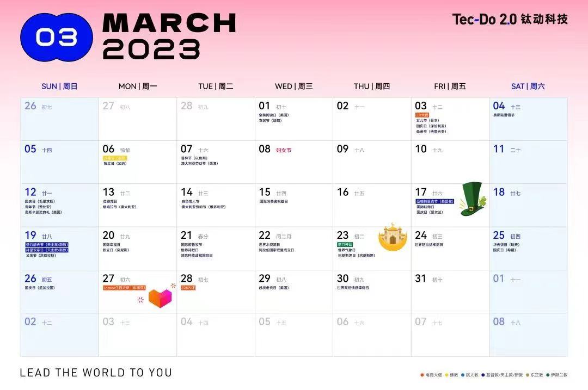588x390 pixels.
Task: Select the SUN | 周日 column header
Action: (x=59, y=86)
